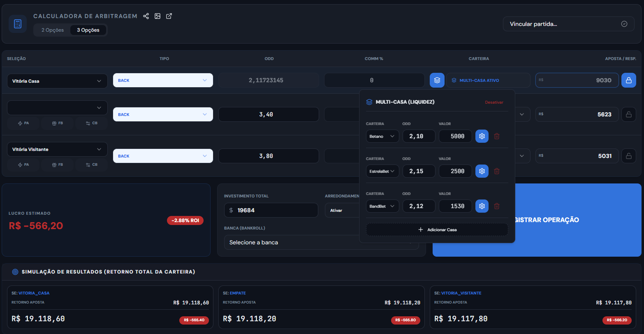The image size is (644, 334).
Task: Click the Adicionar Casa button
Action: [437, 230]
